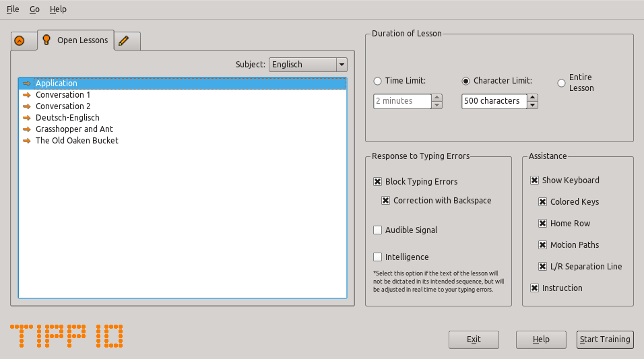This screenshot has height=359, width=644.
Task: Enable the Audible Signal checkbox
Action: click(x=378, y=230)
